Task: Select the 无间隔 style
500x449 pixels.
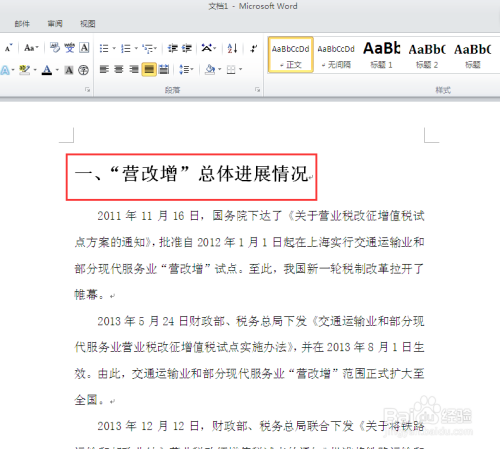Action: pos(336,55)
